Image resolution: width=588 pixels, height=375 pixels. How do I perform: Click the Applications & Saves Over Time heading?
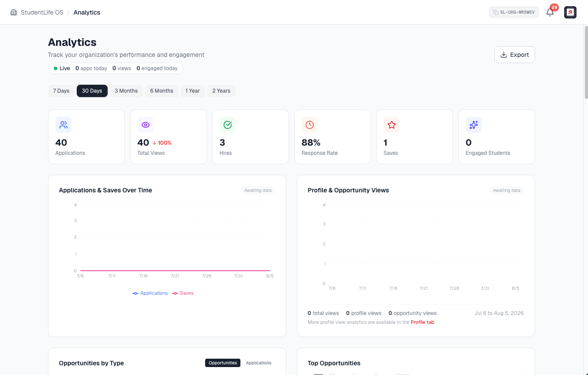(x=105, y=190)
